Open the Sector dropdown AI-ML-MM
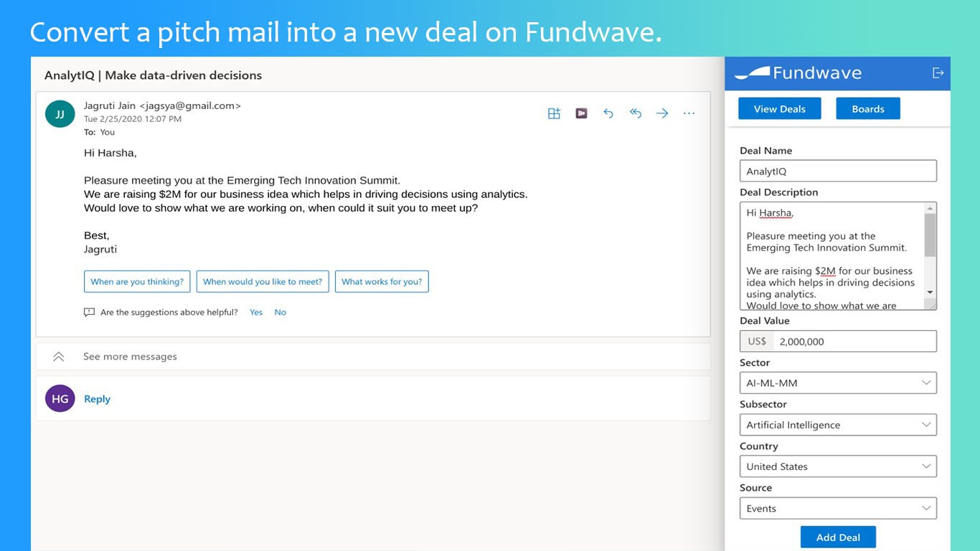This screenshot has width=980, height=551. click(x=838, y=383)
